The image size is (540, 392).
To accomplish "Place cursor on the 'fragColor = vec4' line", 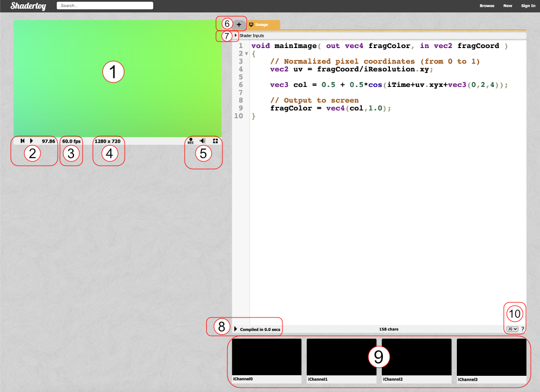I will click(330, 108).
